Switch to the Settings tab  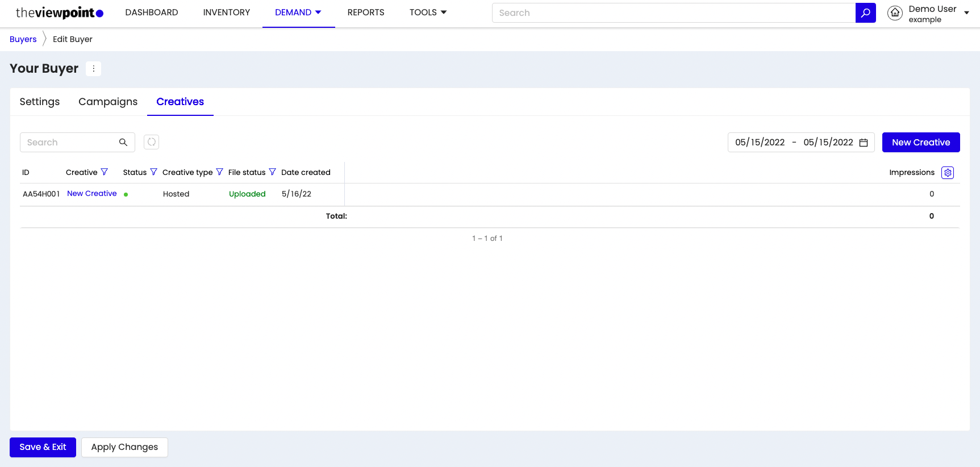[x=40, y=102]
